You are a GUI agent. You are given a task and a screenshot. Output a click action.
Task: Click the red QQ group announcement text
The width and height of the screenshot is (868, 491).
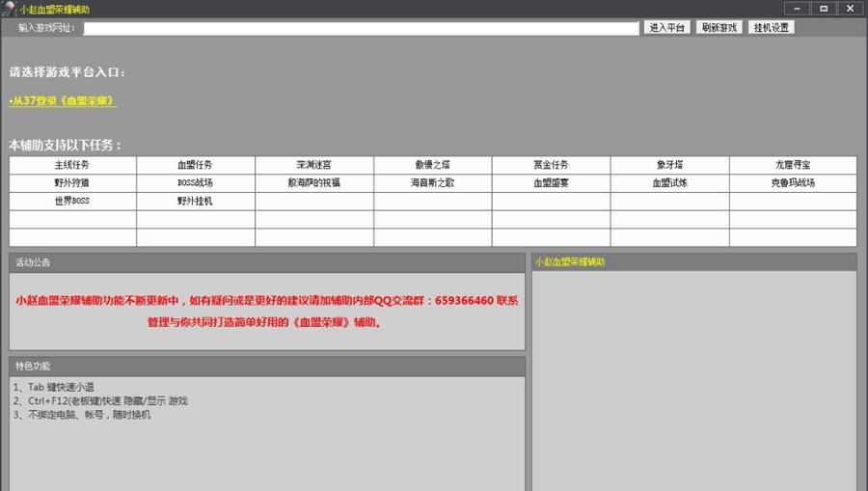[x=267, y=312]
